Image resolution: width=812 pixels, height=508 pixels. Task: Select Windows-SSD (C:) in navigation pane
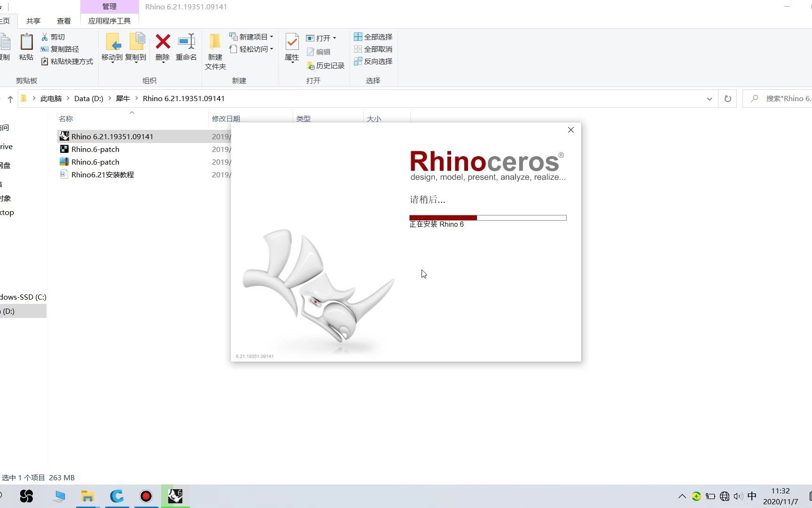coord(23,297)
